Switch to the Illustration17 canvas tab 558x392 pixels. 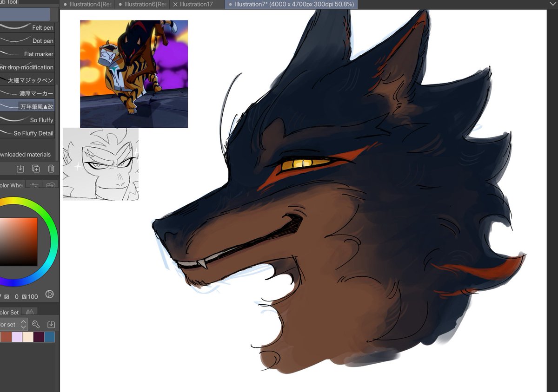196,4
